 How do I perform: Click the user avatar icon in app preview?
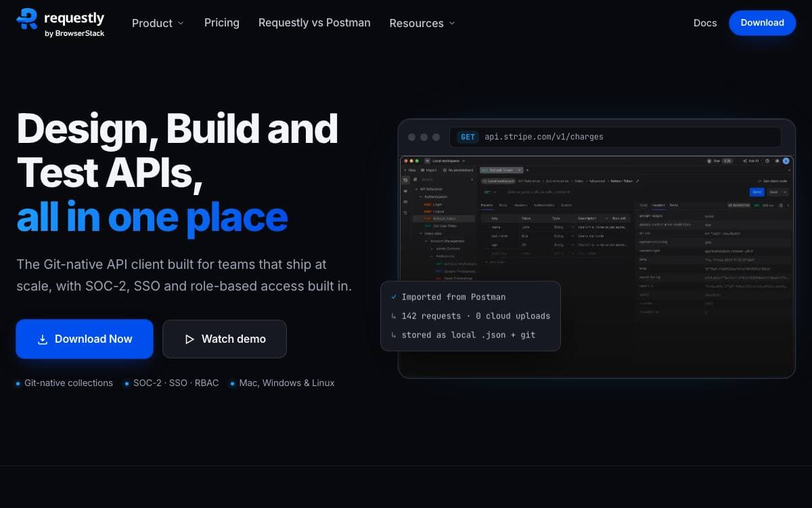pyautogui.click(x=786, y=161)
